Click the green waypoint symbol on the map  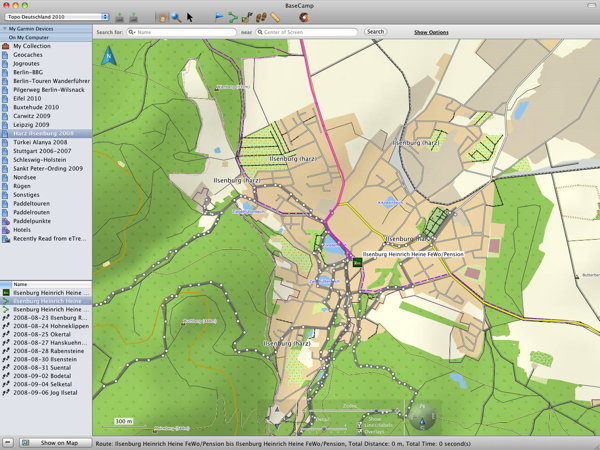(357, 262)
